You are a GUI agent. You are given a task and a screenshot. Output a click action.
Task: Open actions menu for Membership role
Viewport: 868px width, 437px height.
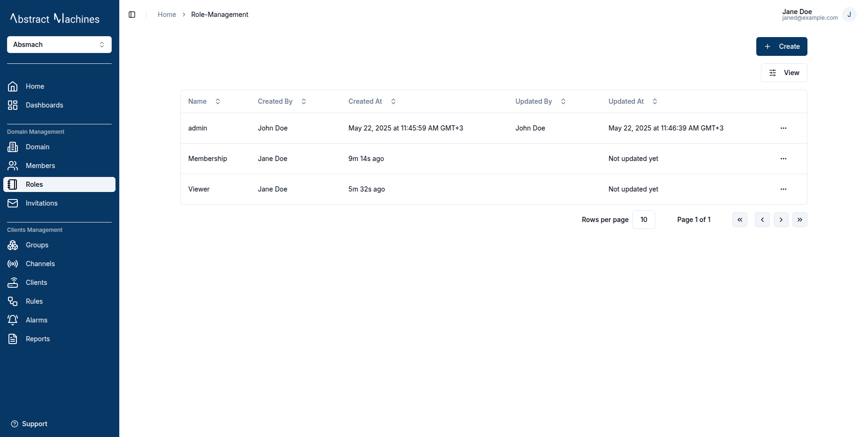(784, 159)
